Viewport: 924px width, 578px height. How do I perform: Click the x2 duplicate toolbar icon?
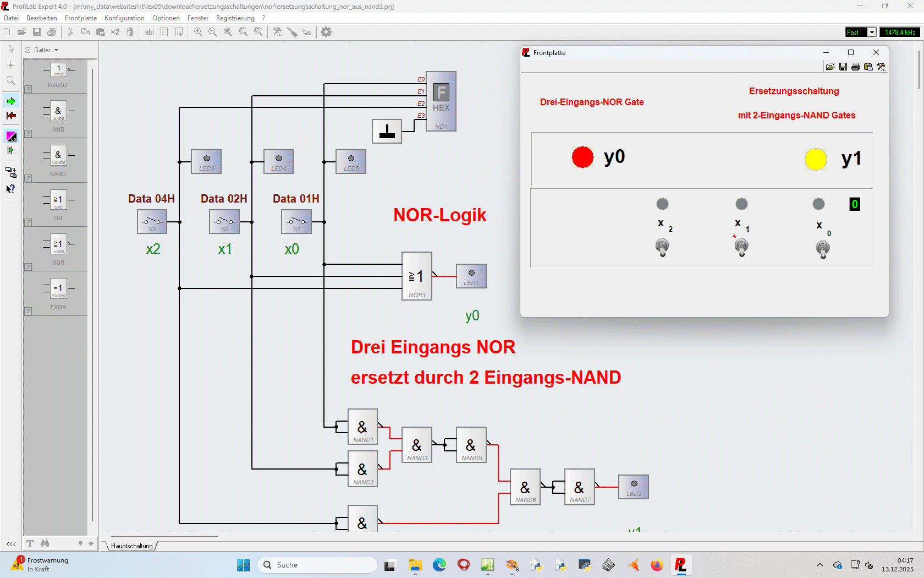point(115,32)
